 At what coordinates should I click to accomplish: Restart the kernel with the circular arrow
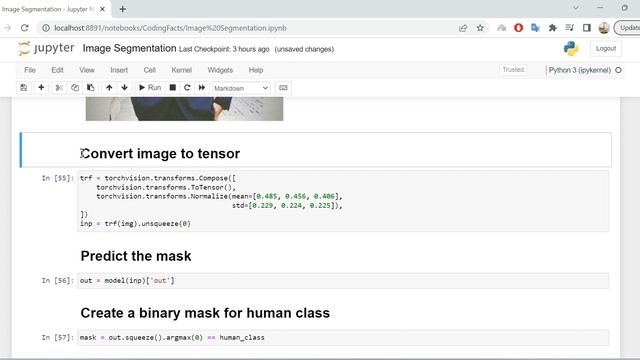point(187,88)
